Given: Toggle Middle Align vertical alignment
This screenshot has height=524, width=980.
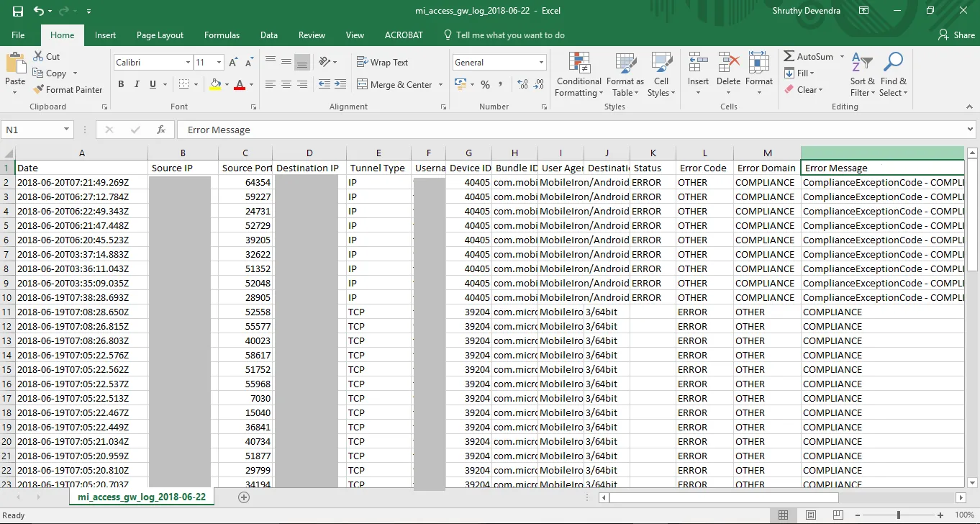Looking at the screenshot, I should [x=286, y=62].
